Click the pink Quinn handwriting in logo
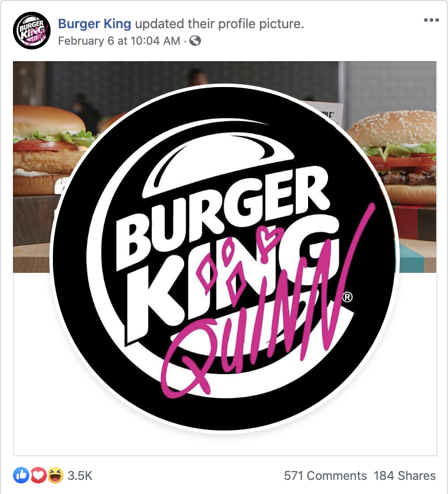This screenshot has width=448, height=494. pyautogui.click(x=268, y=315)
